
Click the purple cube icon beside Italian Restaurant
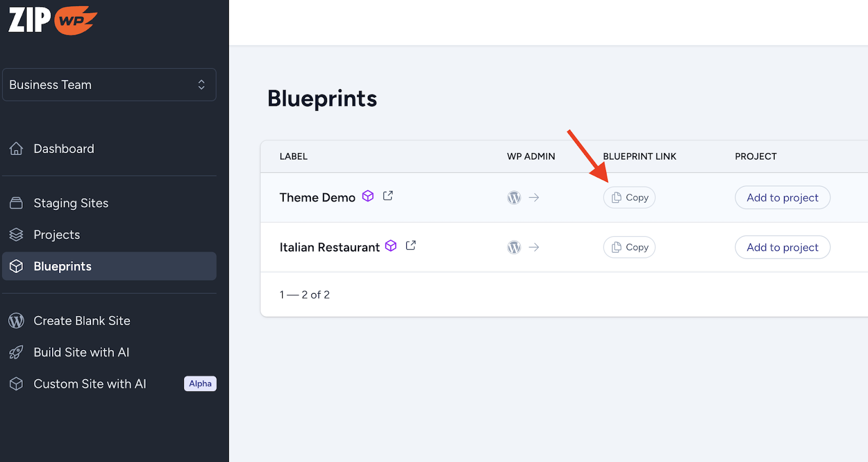coord(391,245)
